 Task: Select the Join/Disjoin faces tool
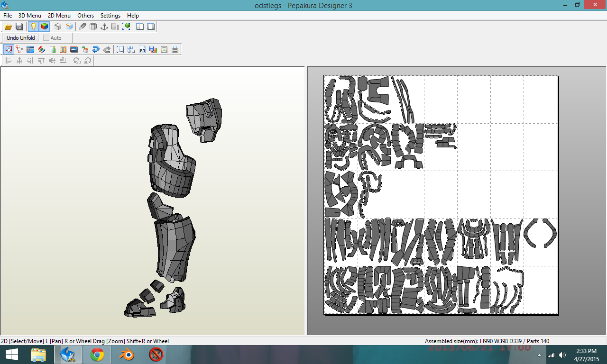coord(19,49)
